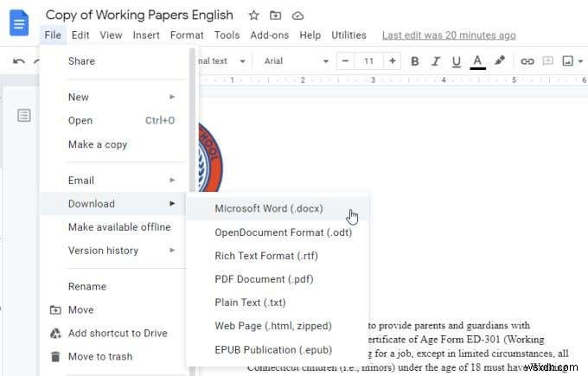Viewport: 588px width, 376px height.
Task: Expand the Download submenu arrow
Action: pos(172,203)
